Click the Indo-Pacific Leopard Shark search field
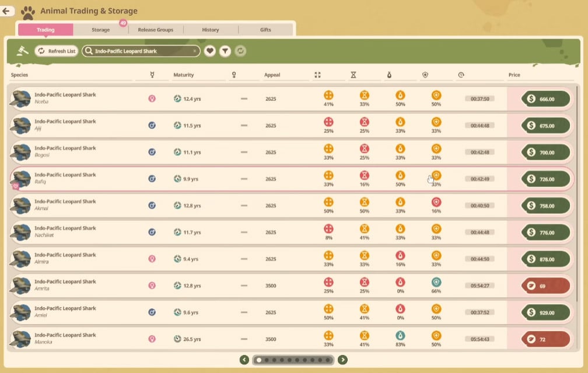Image resolution: width=588 pixels, height=373 pixels. (x=141, y=51)
